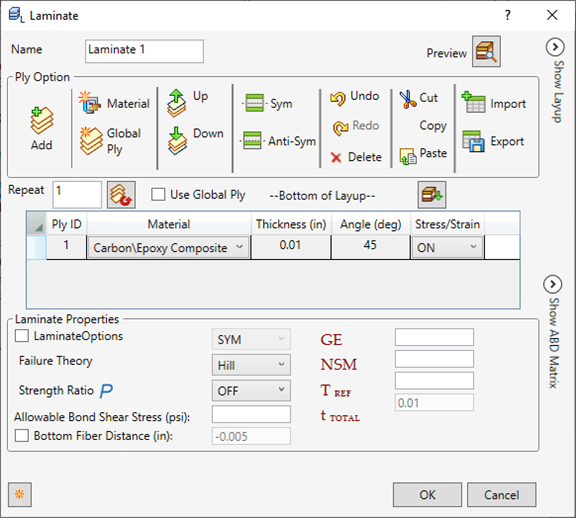Image resolution: width=576 pixels, height=518 pixels.
Task: Move ply Up in layup
Action: tap(177, 103)
